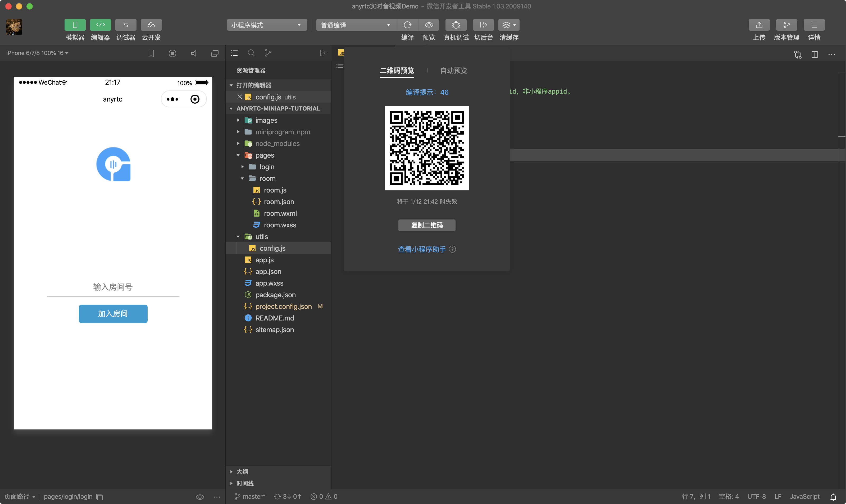
Task: Click the preview QR code image
Action: click(x=427, y=148)
